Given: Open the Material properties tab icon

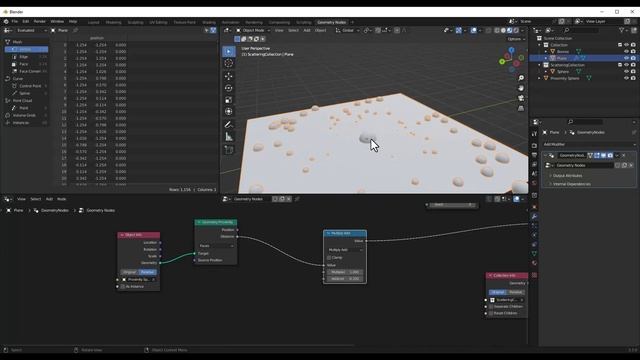Looking at the screenshot, I should tap(534, 263).
